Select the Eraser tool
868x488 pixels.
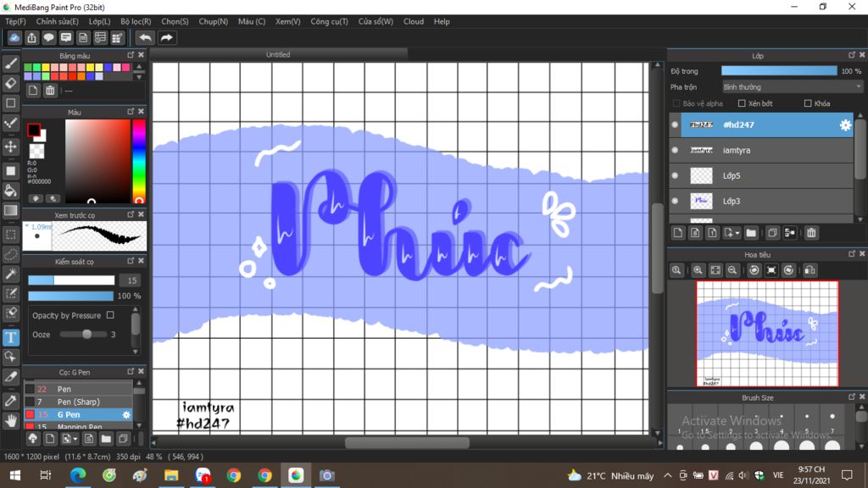click(10, 83)
